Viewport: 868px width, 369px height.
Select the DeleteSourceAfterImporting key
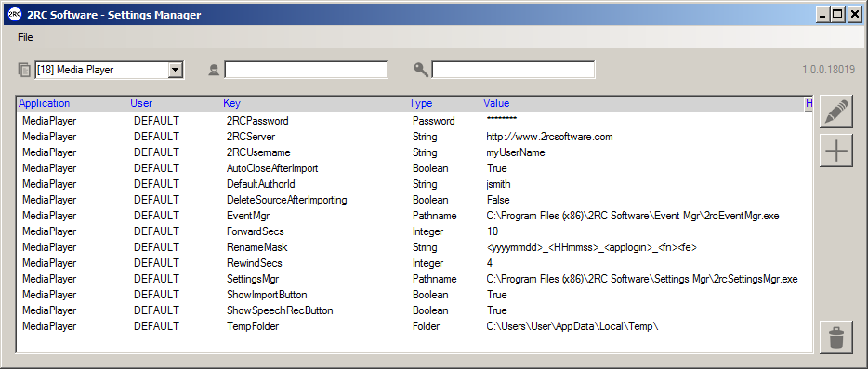(x=287, y=200)
